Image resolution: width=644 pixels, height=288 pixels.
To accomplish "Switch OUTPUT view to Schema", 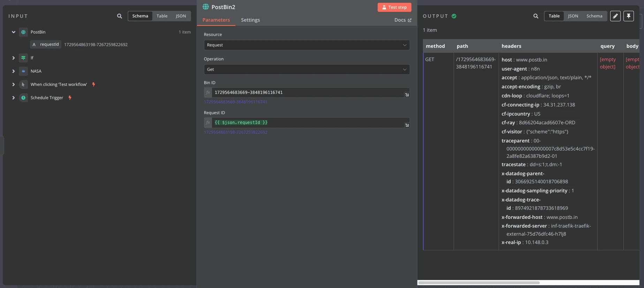I will pos(594,16).
